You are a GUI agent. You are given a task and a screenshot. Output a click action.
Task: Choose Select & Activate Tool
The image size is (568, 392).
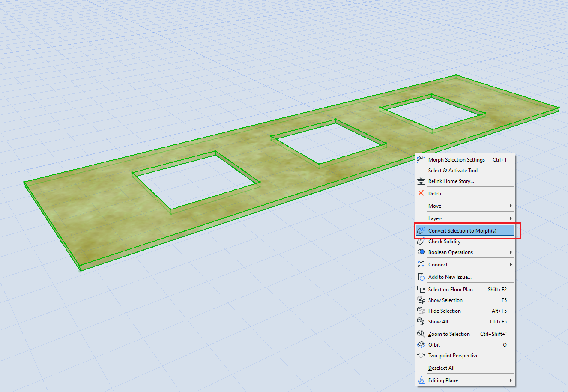pyautogui.click(x=453, y=171)
